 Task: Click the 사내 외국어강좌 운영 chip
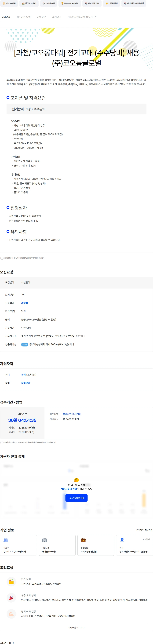click(x=134, y=4)
